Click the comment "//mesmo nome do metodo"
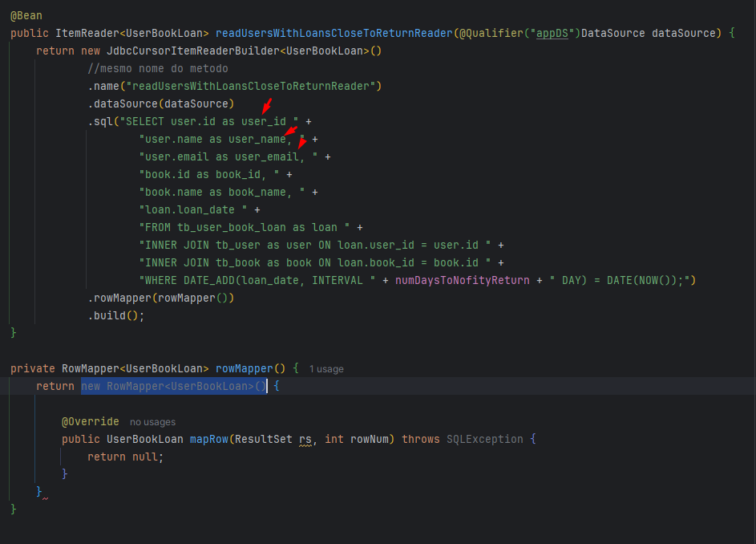The width and height of the screenshot is (756, 544). pyautogui.click(x=158, y=68)
